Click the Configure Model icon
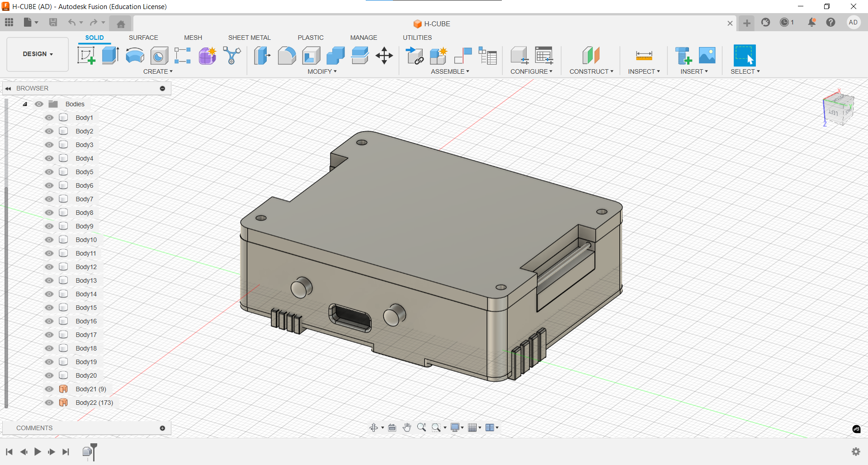The image size is (868, 465). coord(519,56)
